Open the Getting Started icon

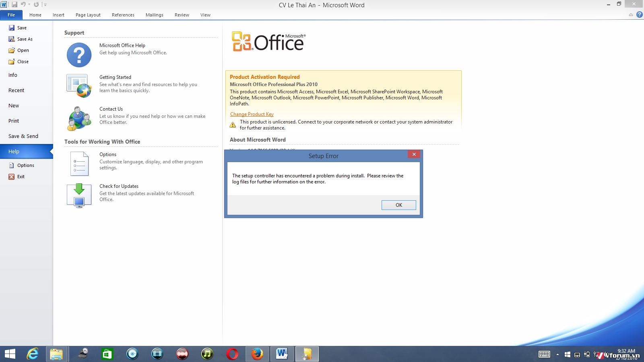(79, 86)
